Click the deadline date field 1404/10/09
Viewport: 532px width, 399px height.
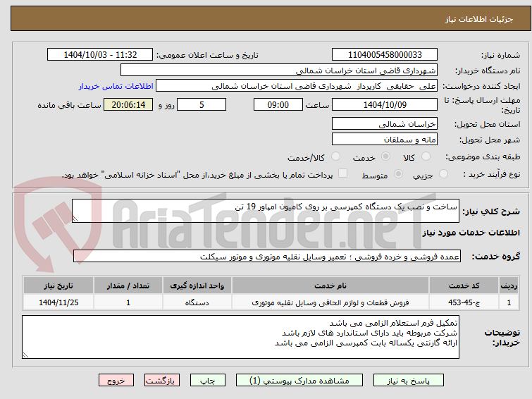click(x=385, y=104)
